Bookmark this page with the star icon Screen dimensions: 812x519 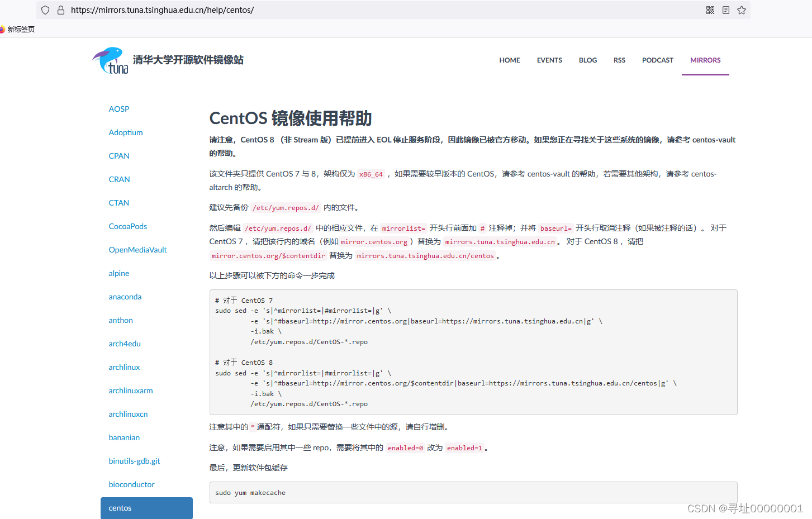coord(742,10)
